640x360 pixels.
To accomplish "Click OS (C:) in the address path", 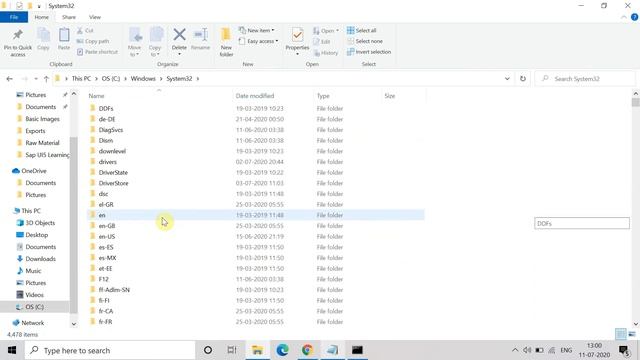I will 111,79.
